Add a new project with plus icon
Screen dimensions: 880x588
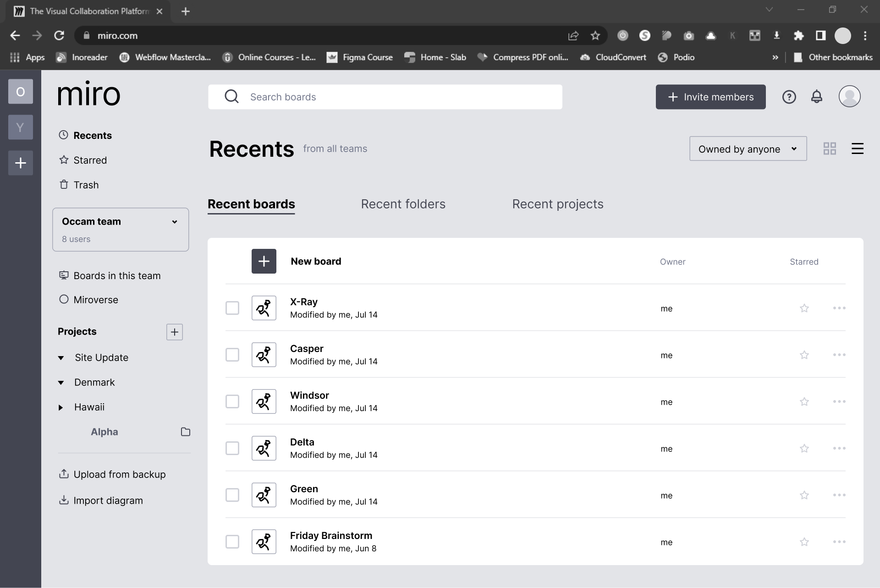(x=174, y=332)
